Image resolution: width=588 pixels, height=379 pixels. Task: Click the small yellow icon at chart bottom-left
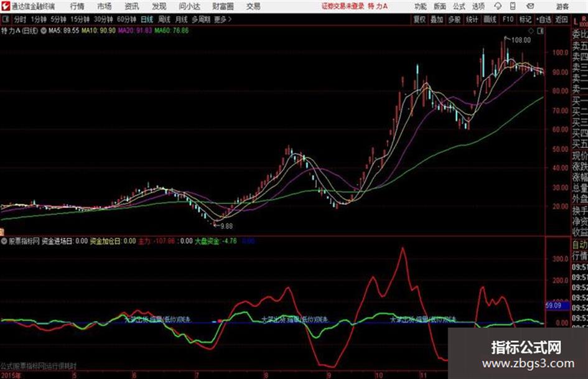pos(1,232)
